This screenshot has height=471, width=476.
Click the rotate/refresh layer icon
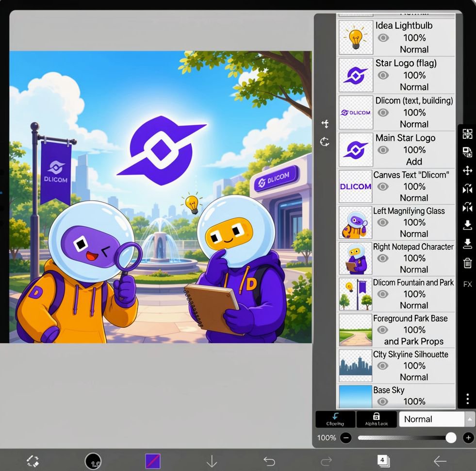(325, 142)
